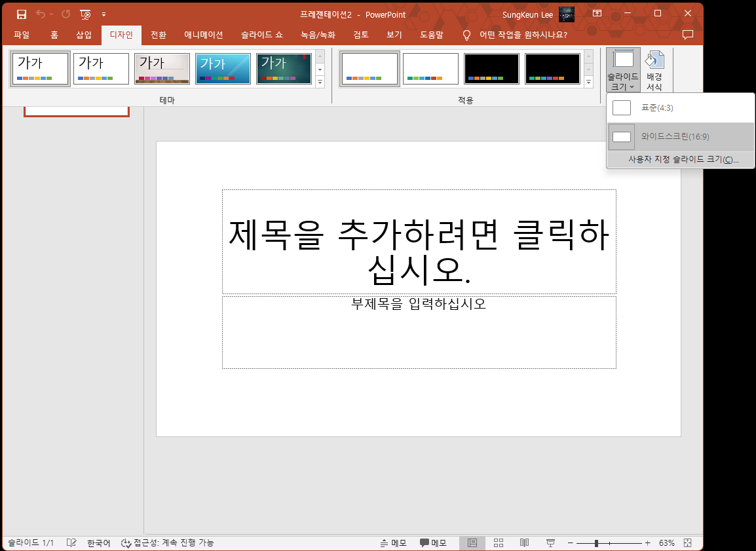Select the dark teal theme thumbnail
This screenshot has height=551, width=756.
pos(284,68)
